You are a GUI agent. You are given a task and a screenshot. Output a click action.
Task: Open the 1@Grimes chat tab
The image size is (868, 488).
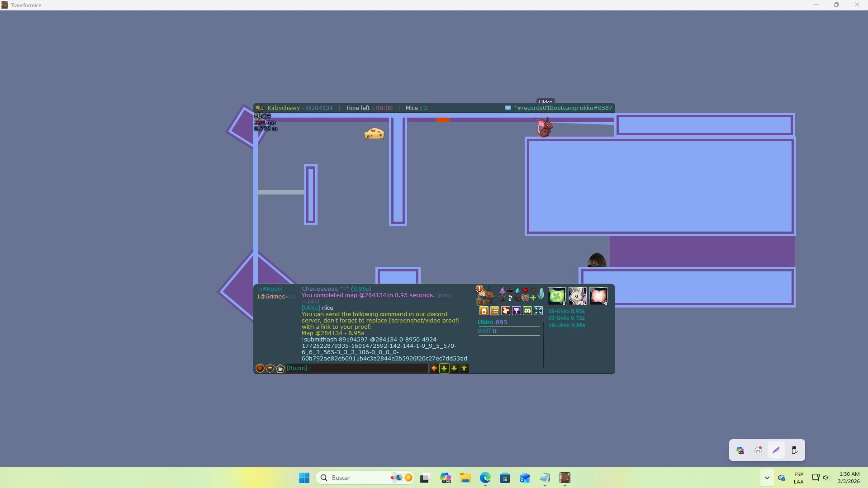click(x=275, y=297)
